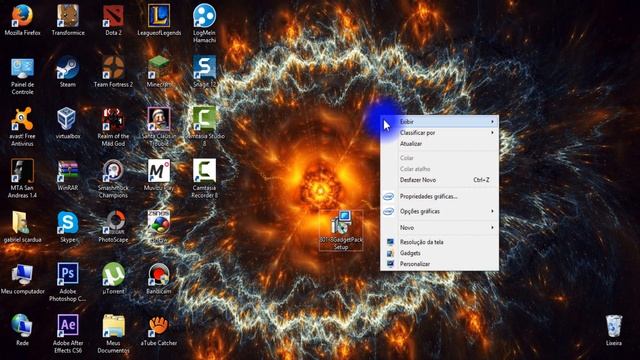Choose Atualizar in the context menu

point(439,144)
